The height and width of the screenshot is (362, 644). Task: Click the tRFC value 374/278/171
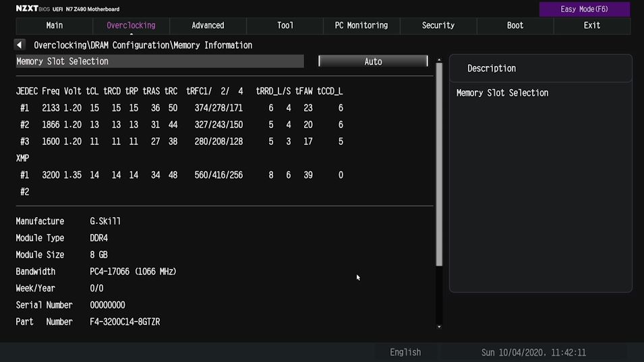pyautogui.click(x=218, y=108)
